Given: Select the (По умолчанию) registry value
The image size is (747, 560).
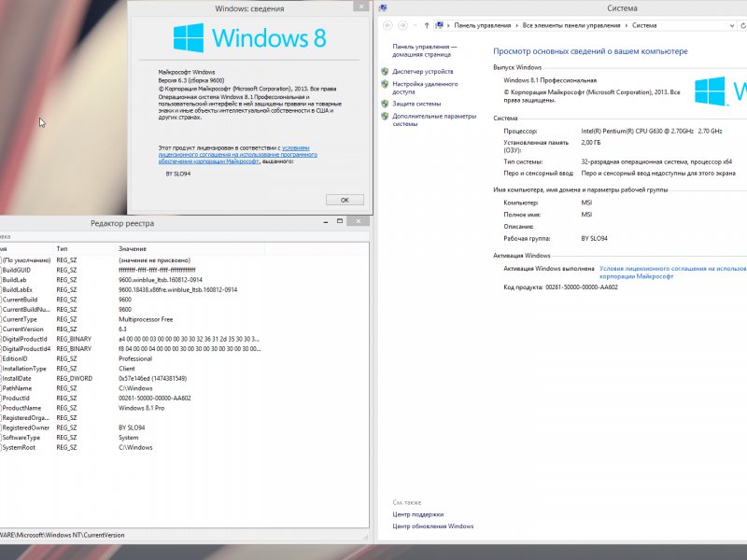Looking at the screenshot, I should [x=26, y=260].
